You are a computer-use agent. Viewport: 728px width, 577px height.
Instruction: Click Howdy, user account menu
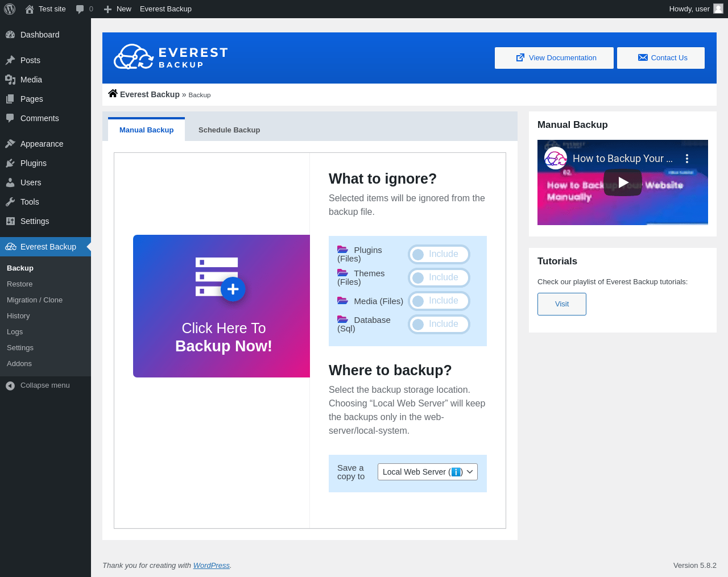(x=696, y=9)
